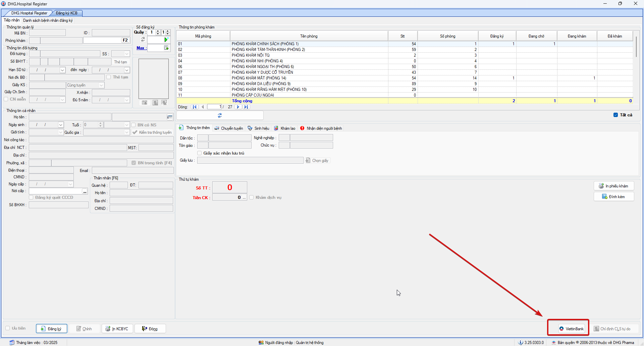Check the BN có NS checkbox
The height and width of the screenshot is (346, 644).
133,125
